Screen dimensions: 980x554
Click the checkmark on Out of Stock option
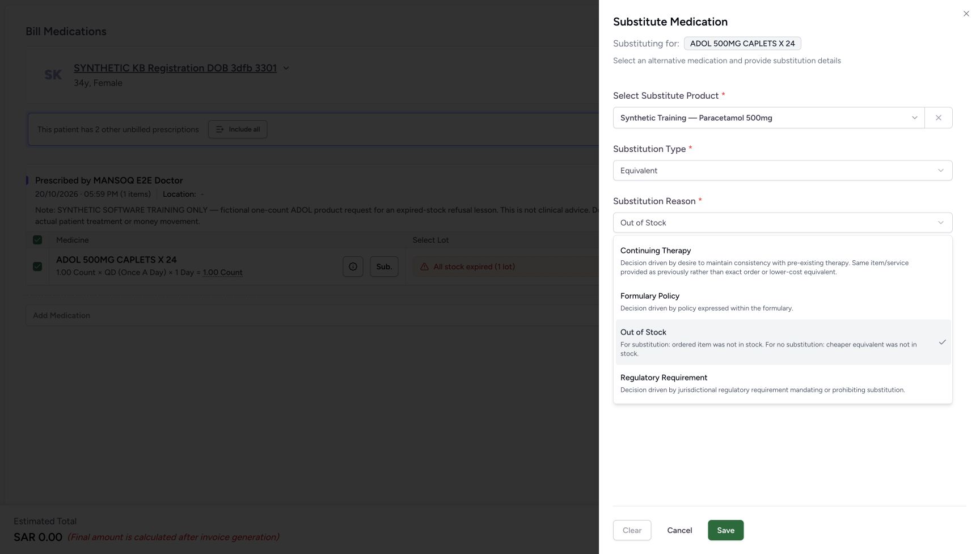point(942,342)
